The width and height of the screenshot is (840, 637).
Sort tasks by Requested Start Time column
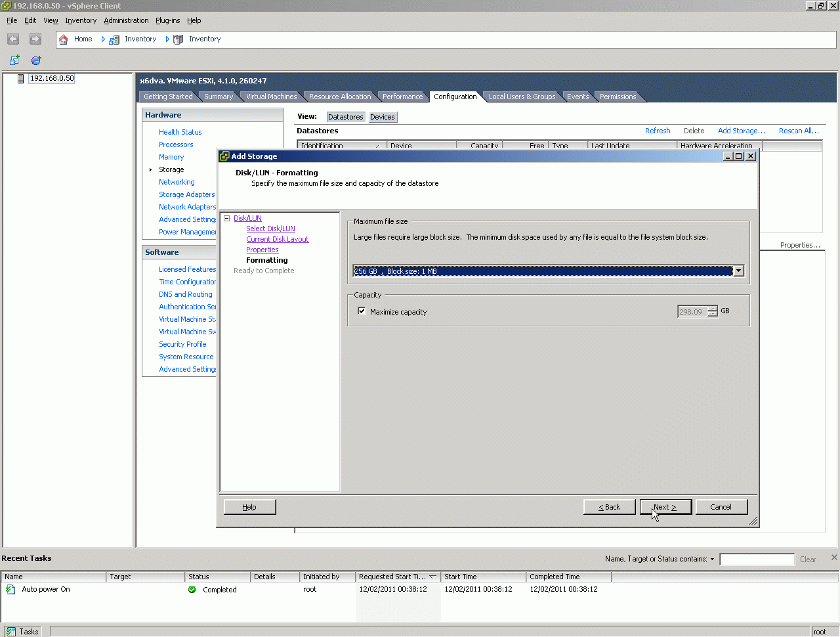click(x=398, y=577)
